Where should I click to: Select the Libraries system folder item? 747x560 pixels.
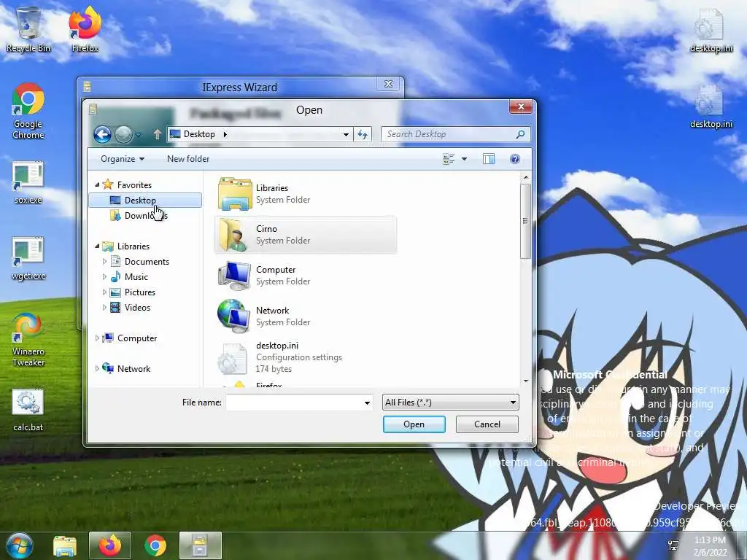pyautogui.click(x=306, y=194)
